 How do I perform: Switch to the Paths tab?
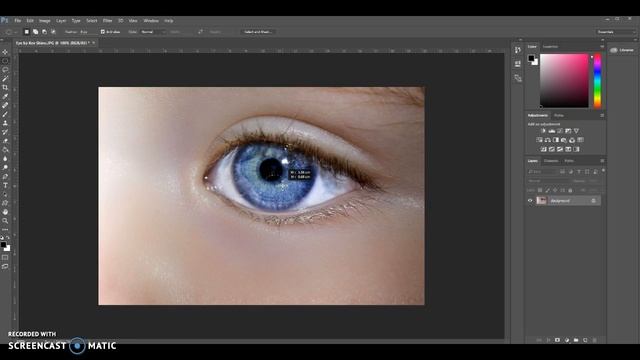[569, 161]
